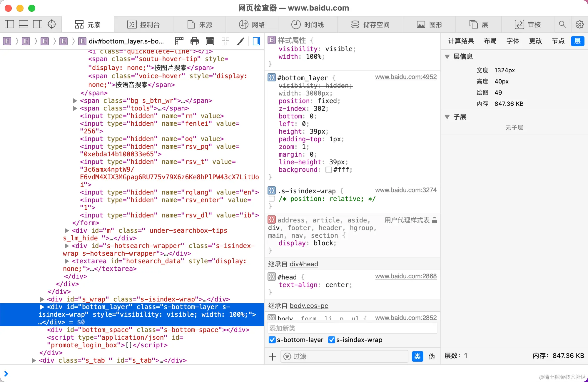Enable the commented position relative property
The image size is (588, 382).
(272, 199)
